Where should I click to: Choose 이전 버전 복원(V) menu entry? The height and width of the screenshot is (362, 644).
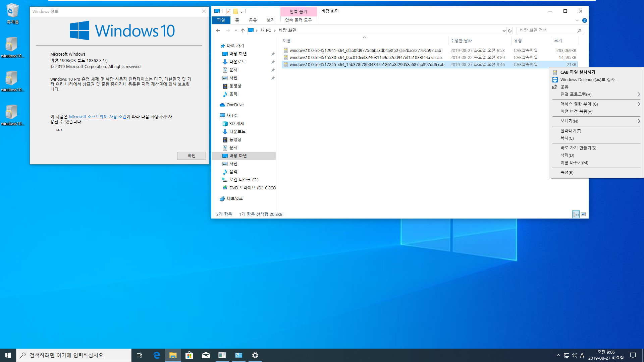[596, 111]
